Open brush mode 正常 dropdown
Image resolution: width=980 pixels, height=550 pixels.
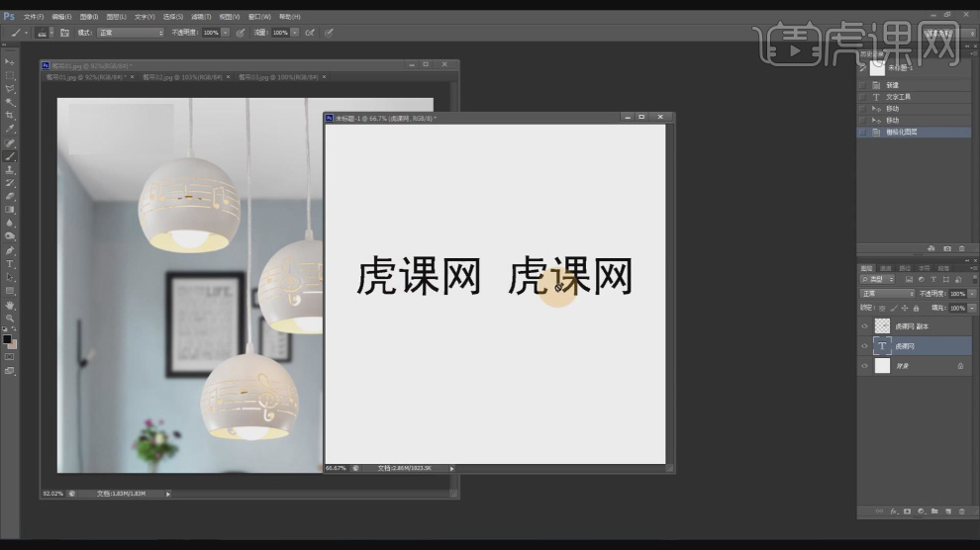131,33
